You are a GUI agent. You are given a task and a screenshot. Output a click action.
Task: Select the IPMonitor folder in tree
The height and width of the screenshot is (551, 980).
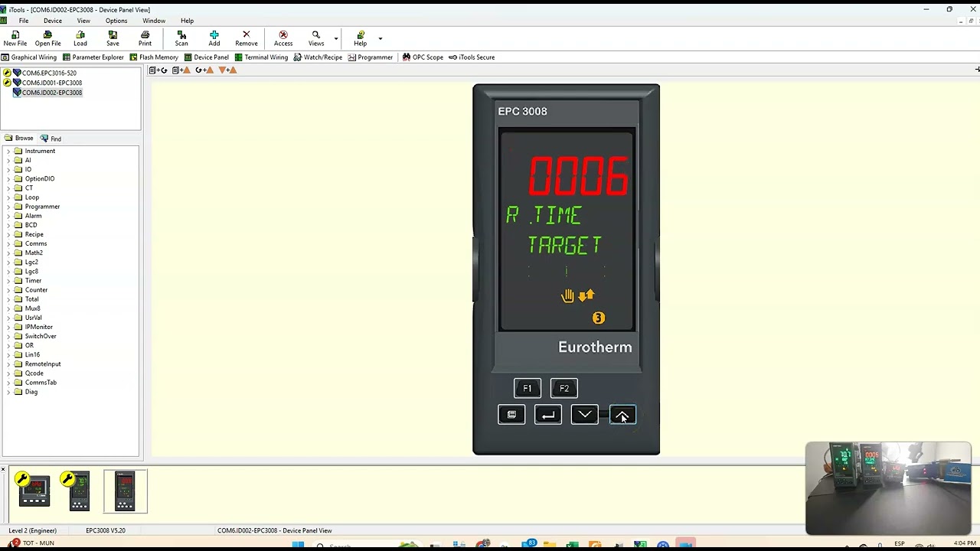pos(38,327)
